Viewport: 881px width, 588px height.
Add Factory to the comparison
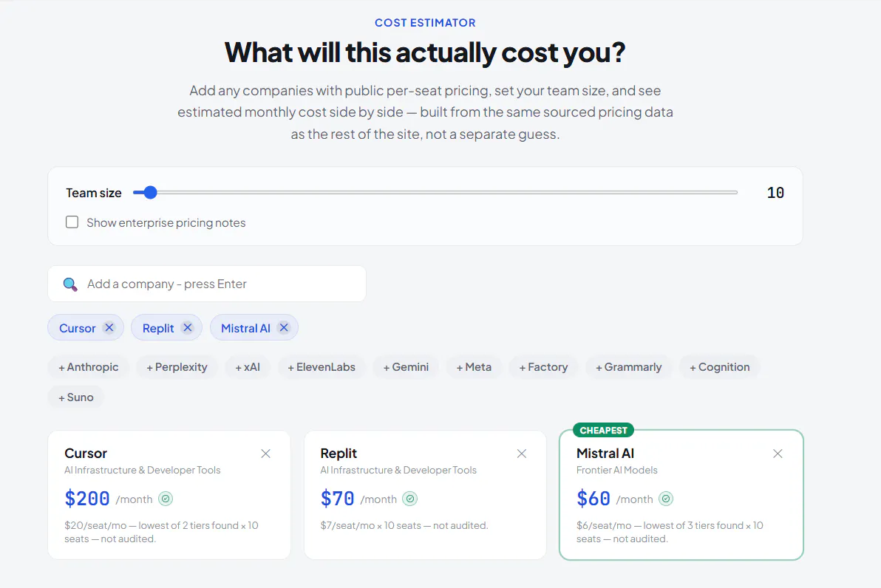[x=543, y=367]
